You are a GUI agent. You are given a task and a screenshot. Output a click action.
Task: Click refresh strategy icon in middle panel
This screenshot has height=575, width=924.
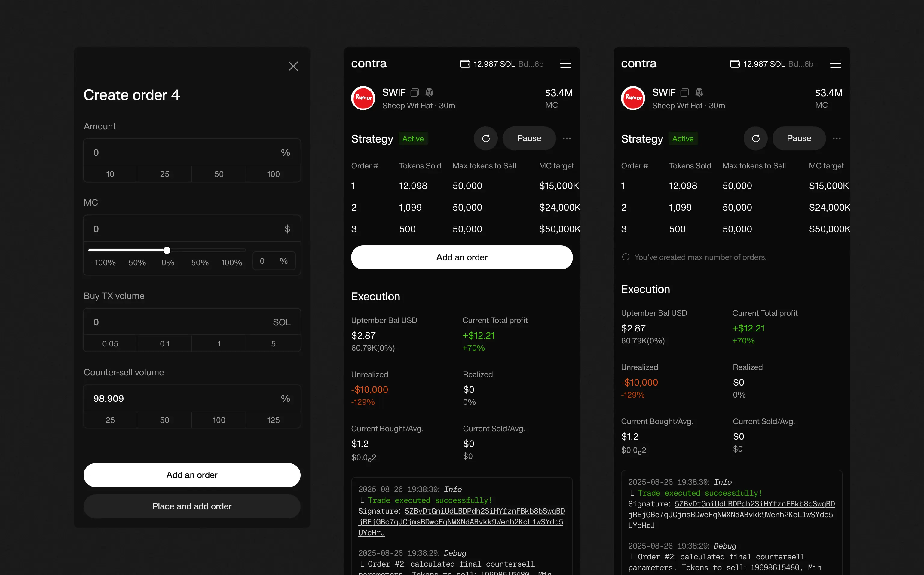(x=485, y=138)
